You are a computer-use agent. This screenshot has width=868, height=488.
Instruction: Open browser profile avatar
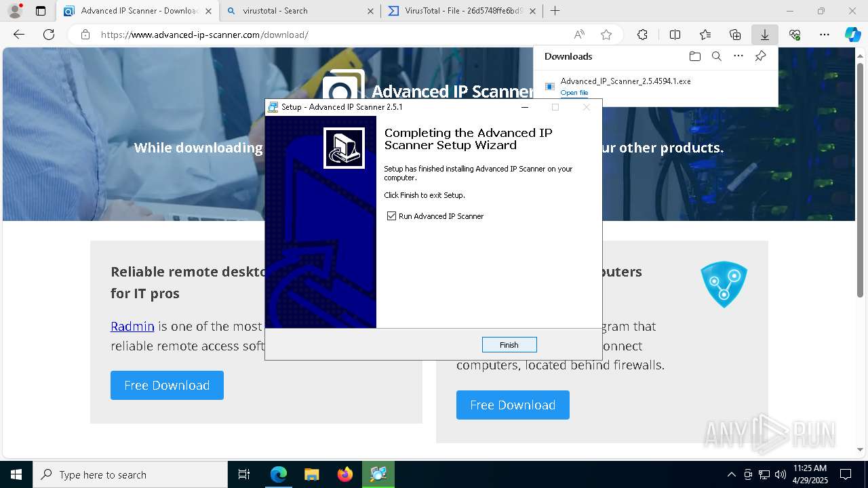click(x=15, y=11)
